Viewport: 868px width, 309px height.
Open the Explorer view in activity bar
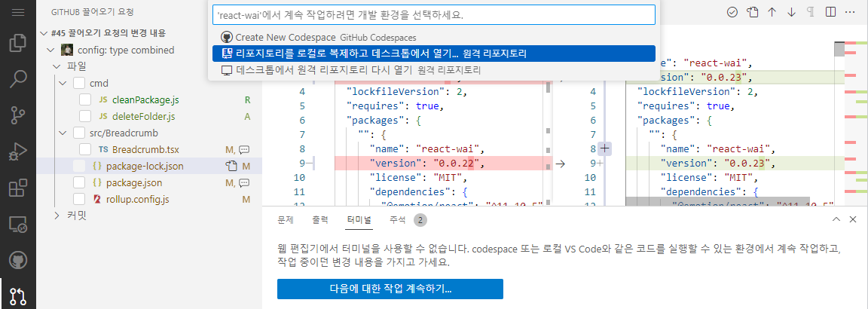[18, 43]
